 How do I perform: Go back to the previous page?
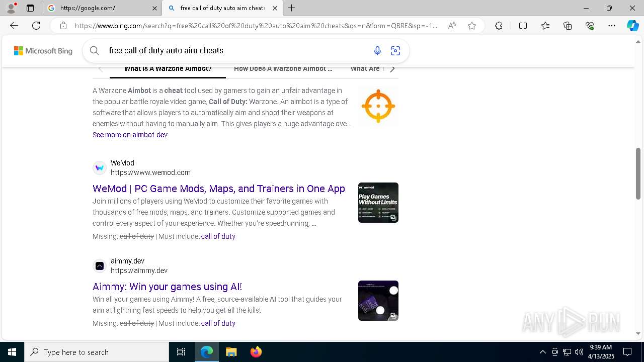[x=14, y=26]
